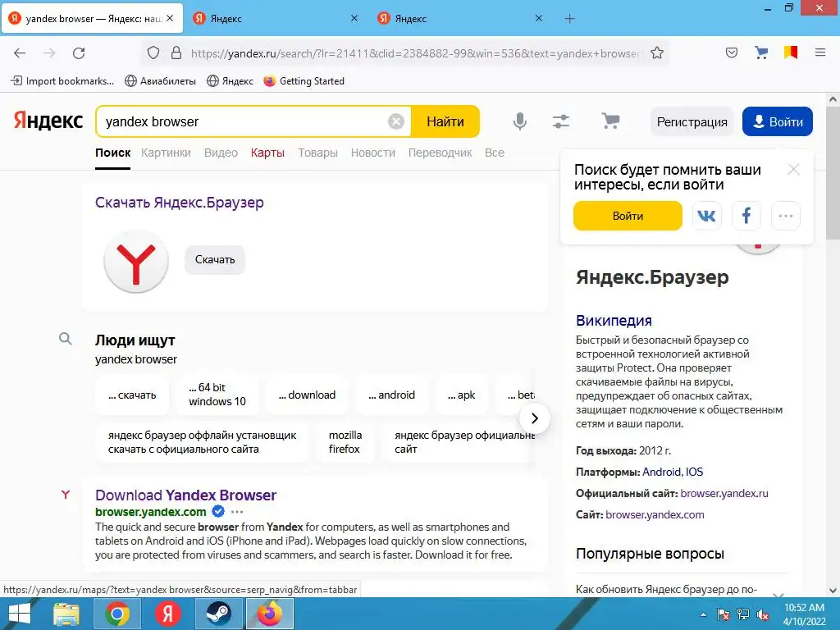Click the Найти search button
Image resolution: width=840 pixels, height=630 pixels.
click(445, 121)
